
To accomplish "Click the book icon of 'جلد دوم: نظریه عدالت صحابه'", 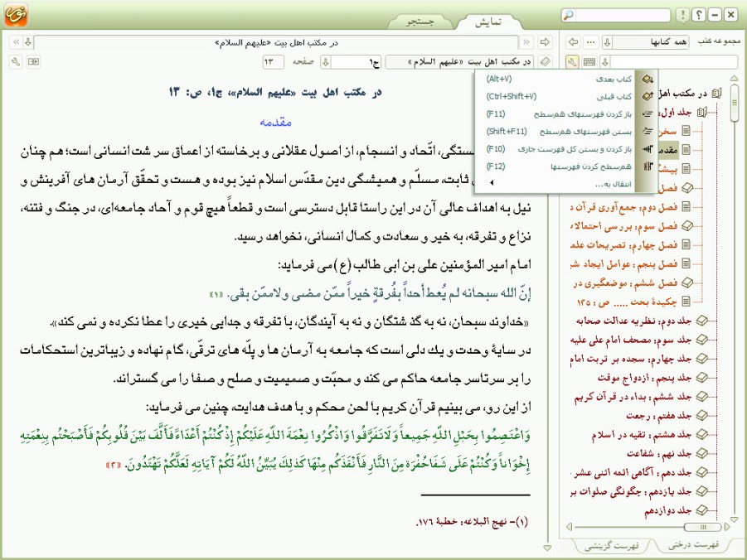I will click(x=701, y=321).
